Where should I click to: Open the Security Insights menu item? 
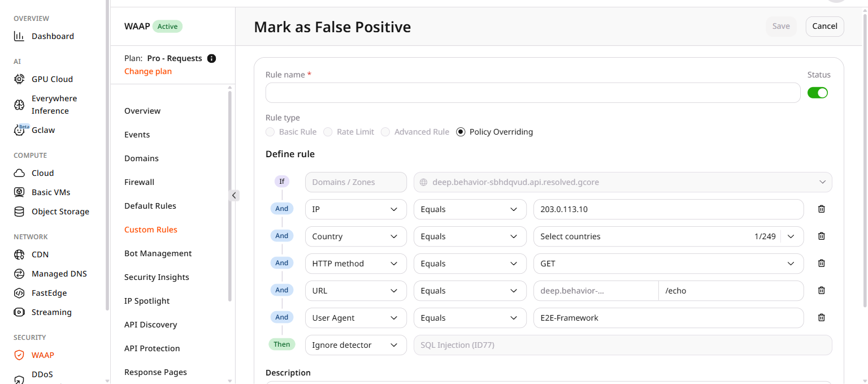157,277
